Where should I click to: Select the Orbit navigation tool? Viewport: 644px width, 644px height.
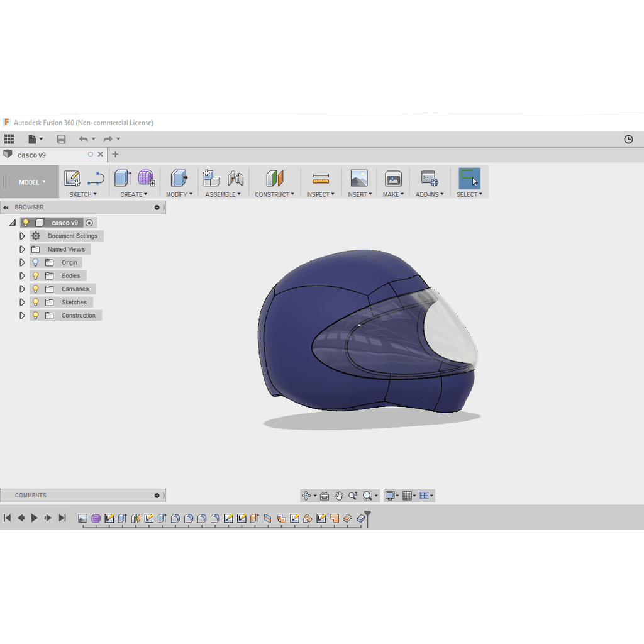(306, 496)
